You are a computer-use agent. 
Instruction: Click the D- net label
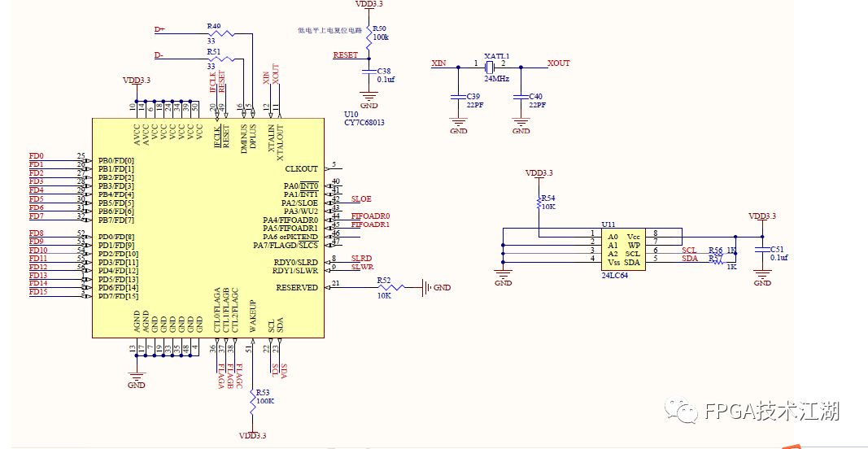(159, 54)
